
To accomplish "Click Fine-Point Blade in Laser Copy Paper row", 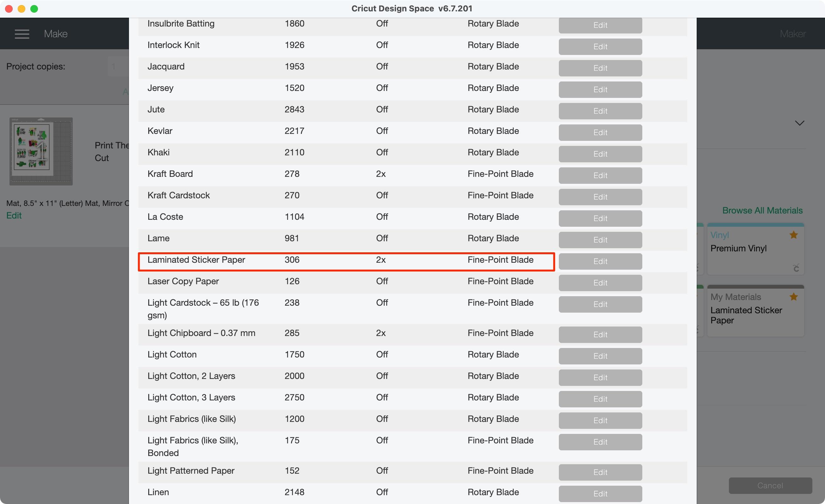I will [x=500, y=281].
